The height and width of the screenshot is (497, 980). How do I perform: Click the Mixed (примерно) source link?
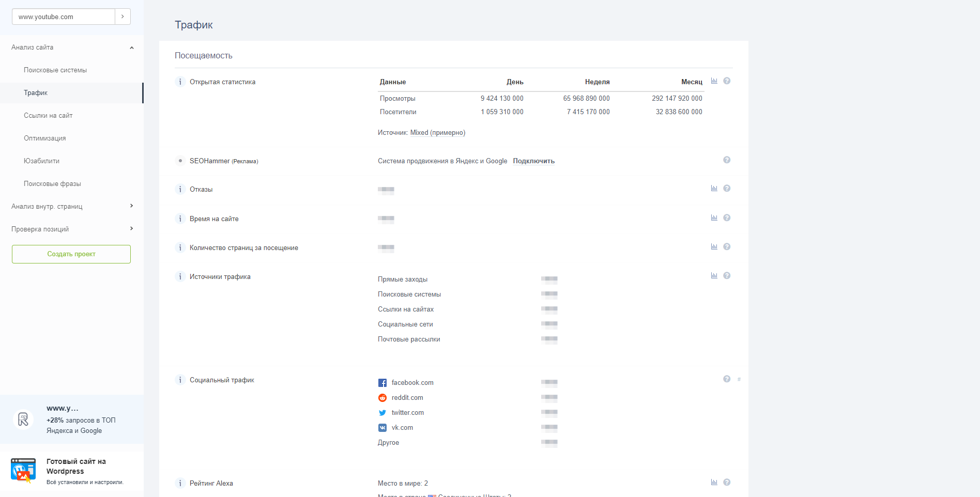click(x=438, y=133)
